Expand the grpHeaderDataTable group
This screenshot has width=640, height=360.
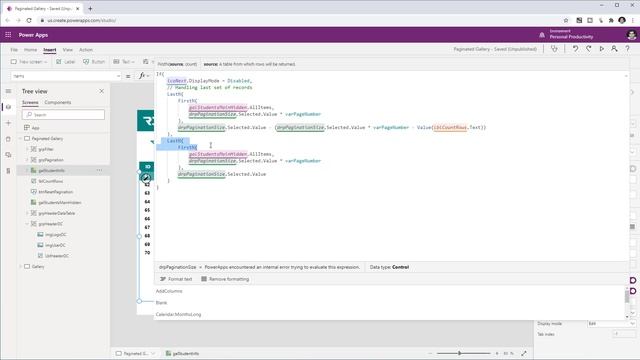pos(27,213)
